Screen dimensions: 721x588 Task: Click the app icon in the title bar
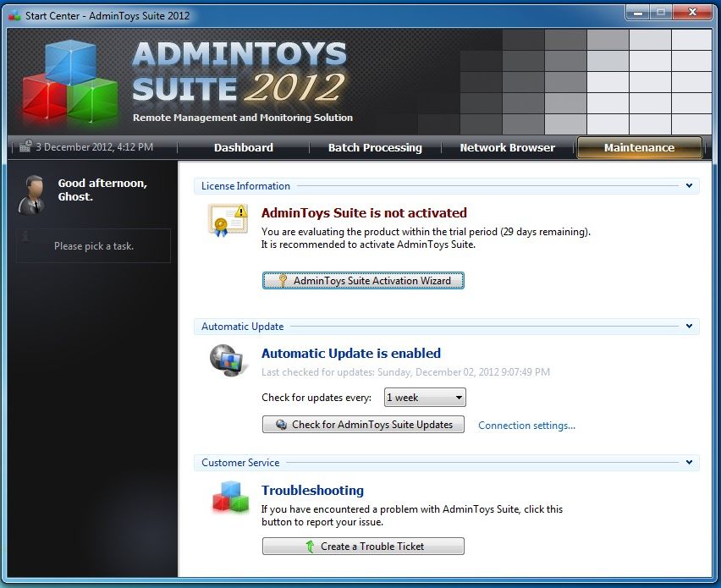[14, 15]
